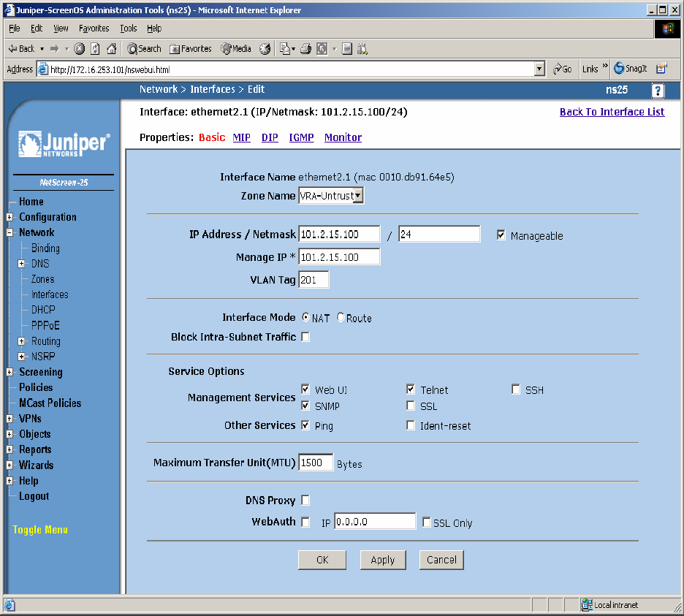
Task: Enable the DNS Proxy checkbox
Action: tap(305, 501)
